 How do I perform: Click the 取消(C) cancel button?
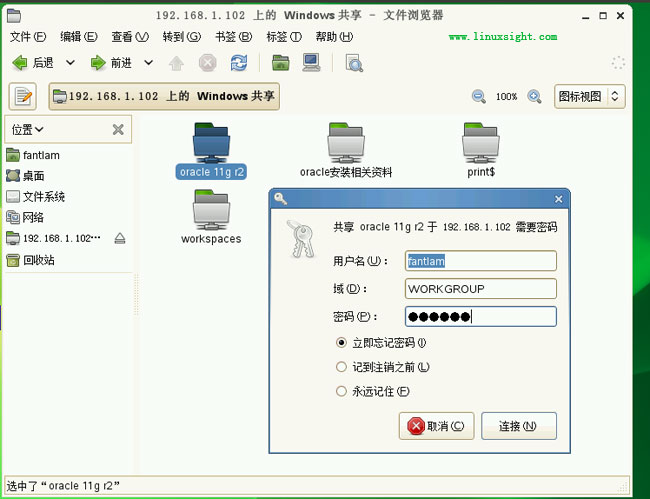click(x=436, y=426)
